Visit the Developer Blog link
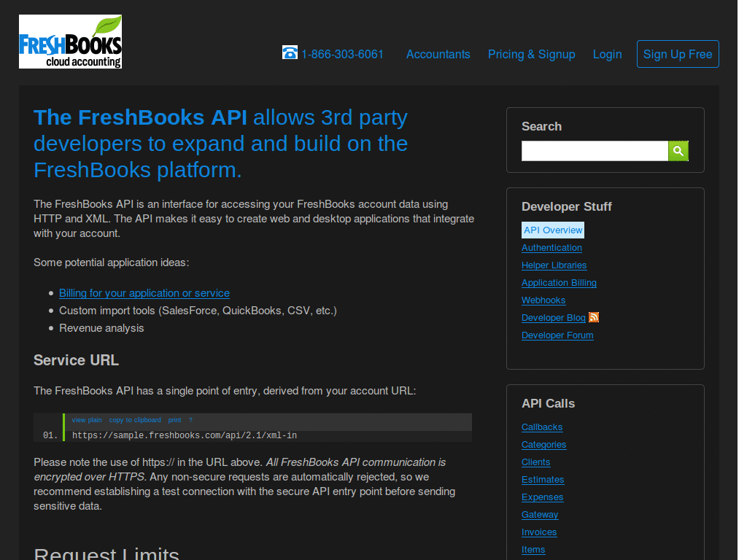747x560 pixels. point(553,318)
